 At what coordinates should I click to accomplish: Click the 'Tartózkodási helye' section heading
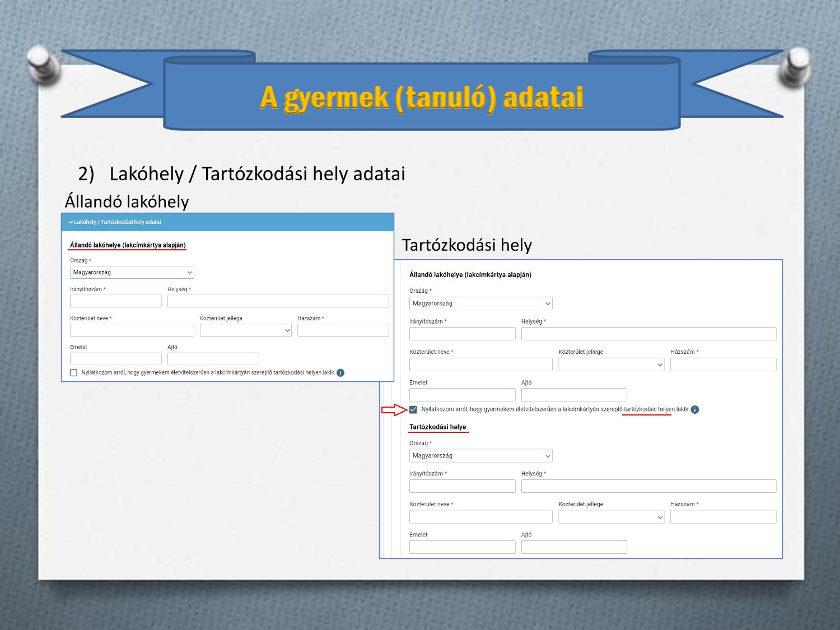(x=437, y=427)
